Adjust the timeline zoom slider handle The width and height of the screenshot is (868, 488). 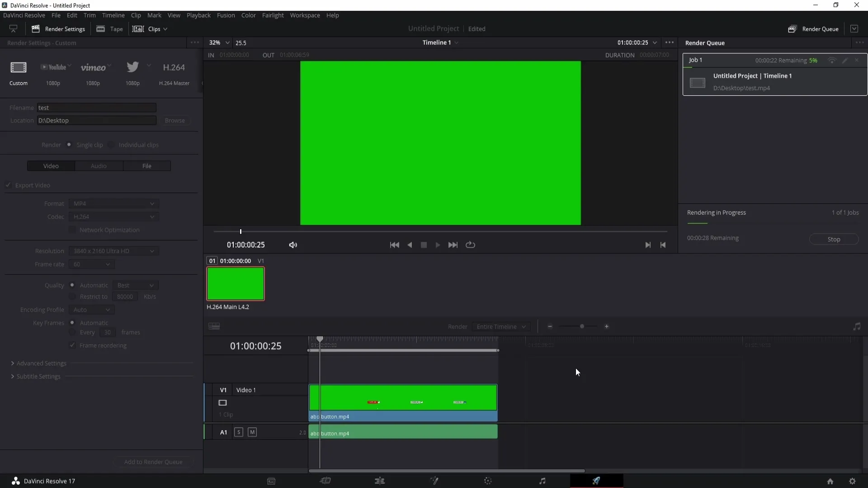pos(582,326)
